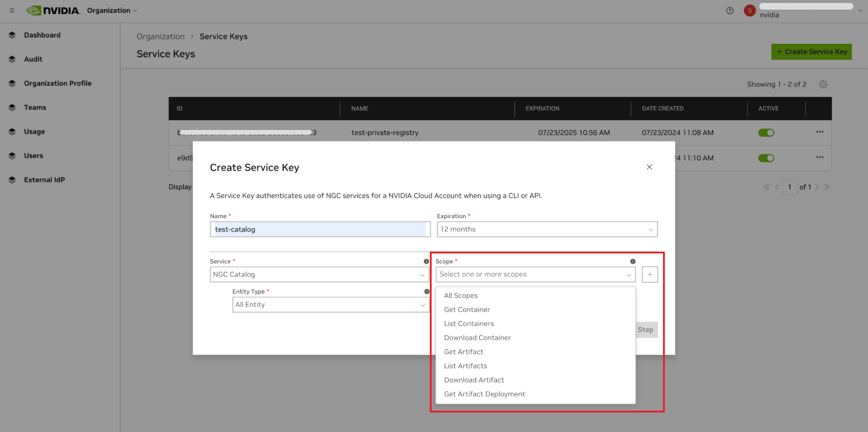Click the Teams sidebar icon
868x432 pixels.
(x=12, y=107)
